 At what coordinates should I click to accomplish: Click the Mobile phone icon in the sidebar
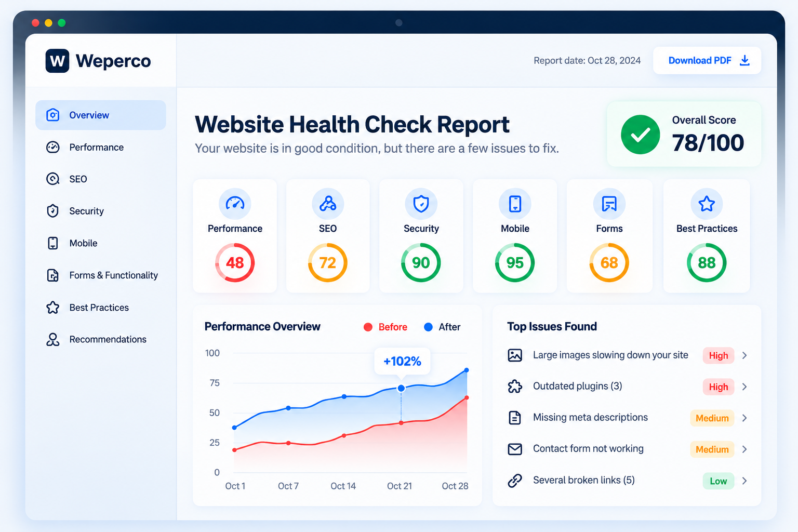[53, 243]
